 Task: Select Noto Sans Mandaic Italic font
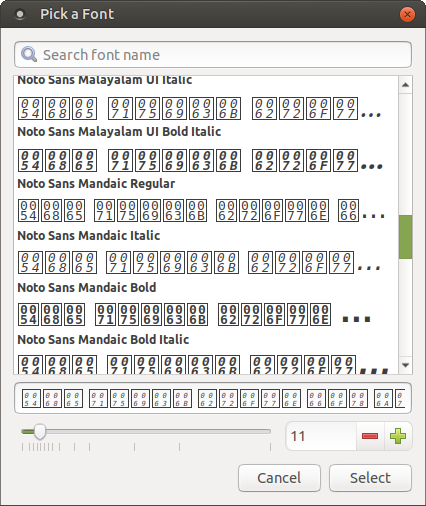point(206,254)
